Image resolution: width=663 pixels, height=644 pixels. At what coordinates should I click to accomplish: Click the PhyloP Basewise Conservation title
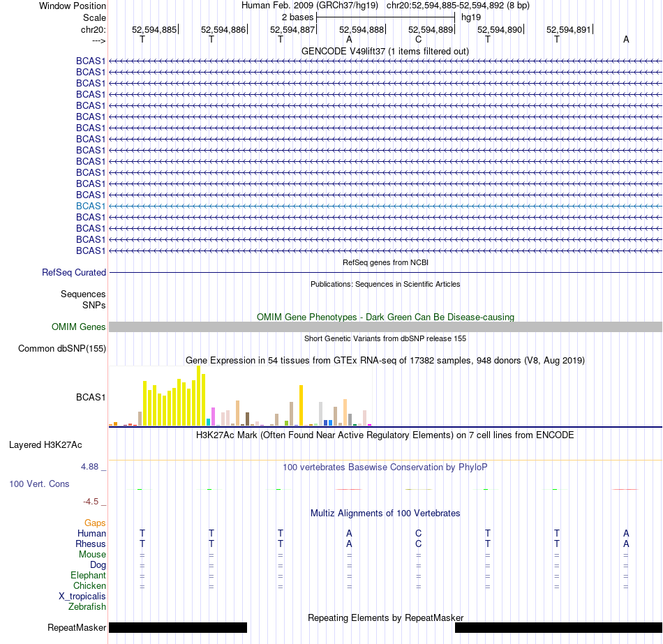[385, 467]
